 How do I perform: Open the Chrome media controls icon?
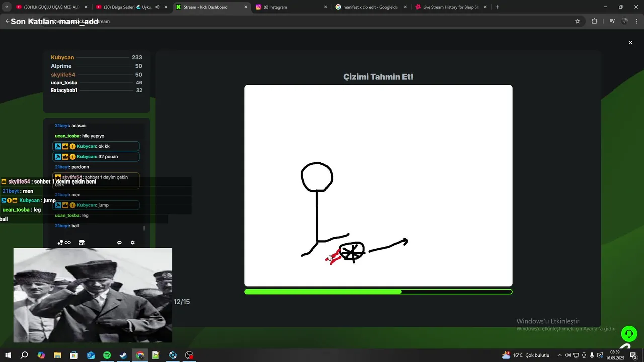(612, 21)
